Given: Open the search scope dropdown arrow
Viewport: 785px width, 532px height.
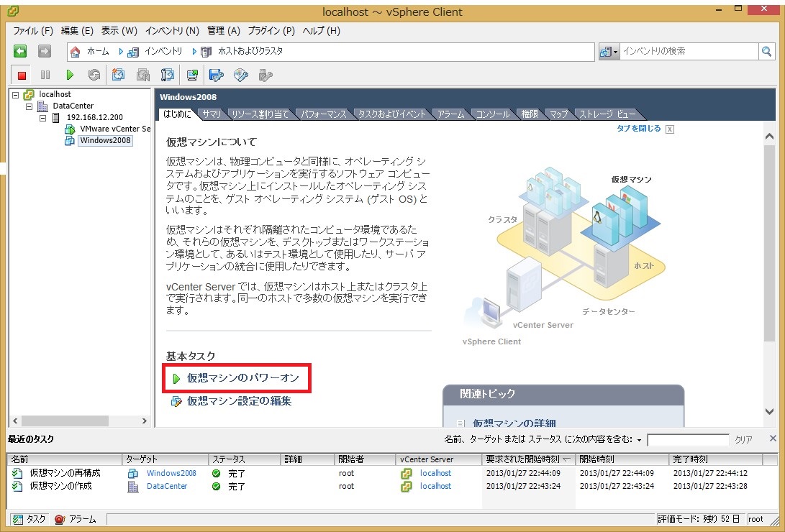Looking at the screenshot, I should (x=616, y=52).
